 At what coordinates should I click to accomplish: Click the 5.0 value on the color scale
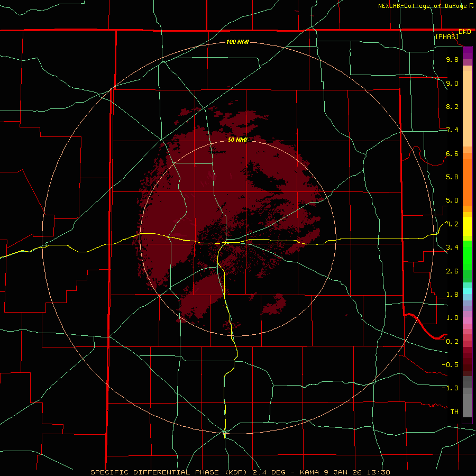(452, 200)
